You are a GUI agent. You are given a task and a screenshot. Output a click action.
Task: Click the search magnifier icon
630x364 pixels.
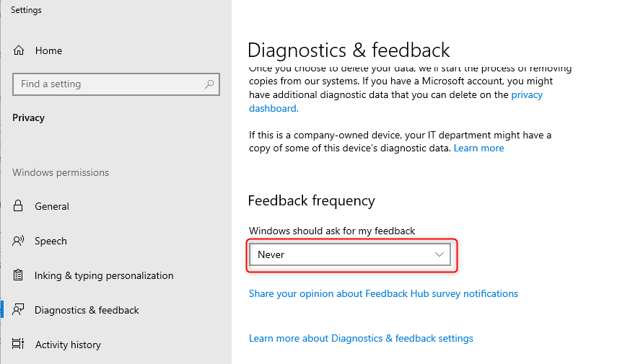[x=209, y=84]
